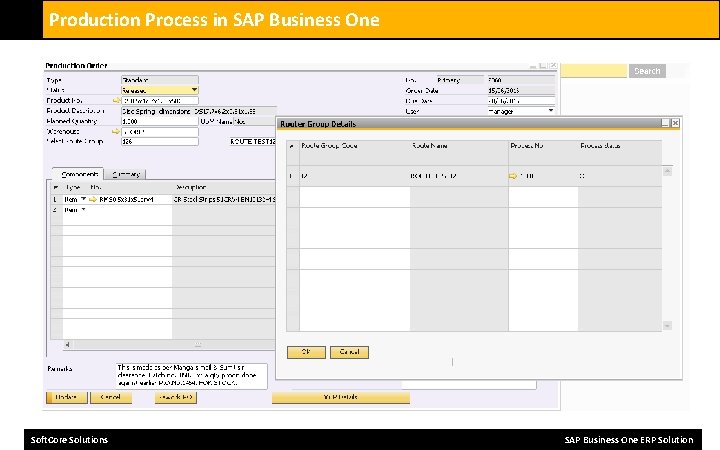Click Route Group Code column header
720x450 pixels.
coord(354,153)
